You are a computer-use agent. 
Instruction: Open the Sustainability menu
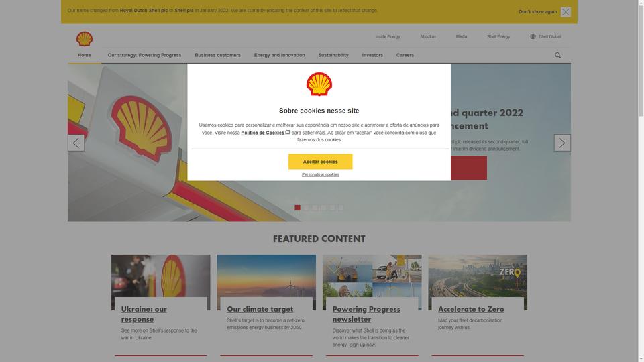333,55
